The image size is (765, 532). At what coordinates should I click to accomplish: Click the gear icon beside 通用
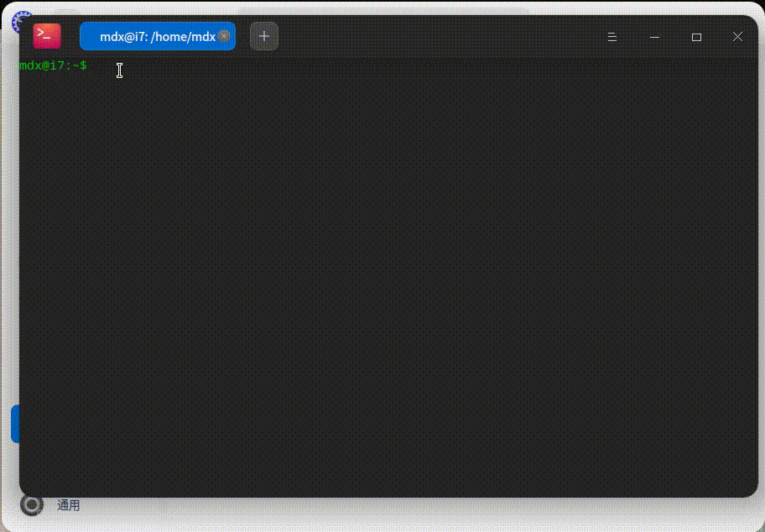(32, 505)
